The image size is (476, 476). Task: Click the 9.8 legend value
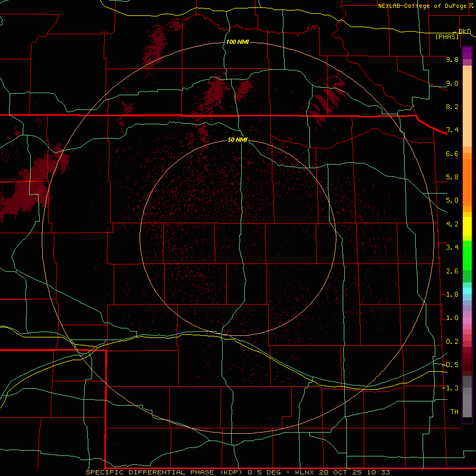click(452, 59)
